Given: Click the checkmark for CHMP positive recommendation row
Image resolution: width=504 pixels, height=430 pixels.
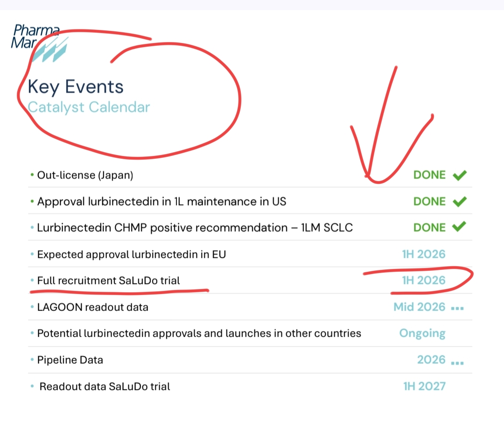Looking at the screenshot, I should pos(459,227).
